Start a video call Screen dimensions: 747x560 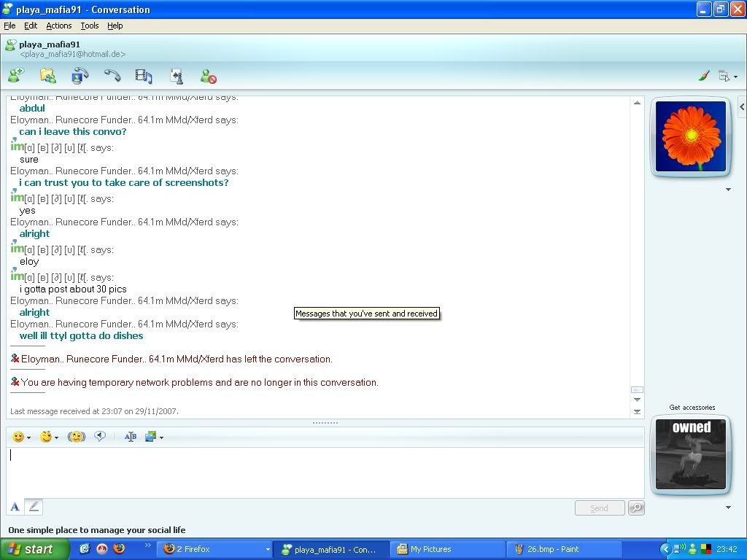point(80,76)
